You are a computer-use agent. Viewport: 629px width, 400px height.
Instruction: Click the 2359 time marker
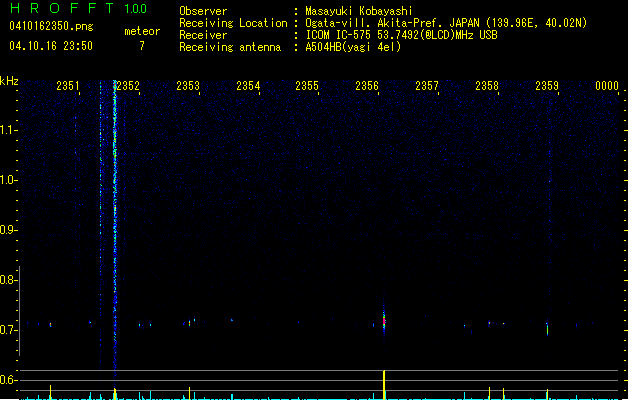coord(547,86)
